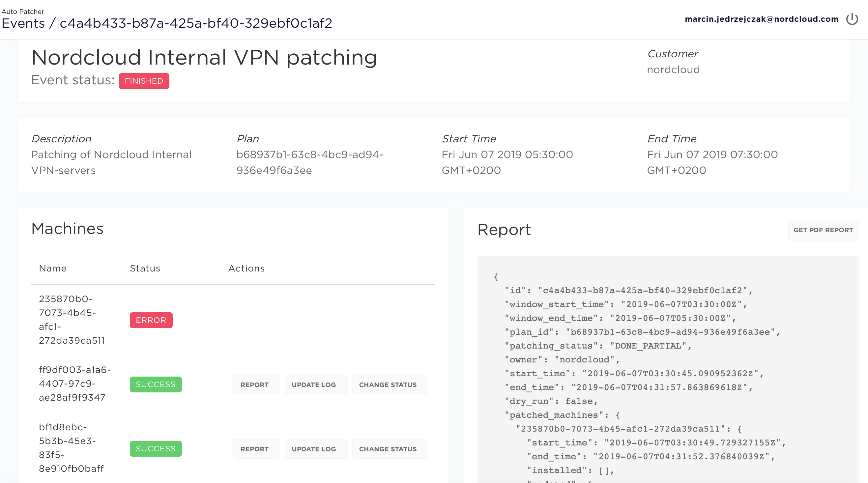Open REPORT for machine ff9df003-a1a6-4407-97c9-ae28af9f9347
This screenshot has width=868, height=483.
coord(256,384)
